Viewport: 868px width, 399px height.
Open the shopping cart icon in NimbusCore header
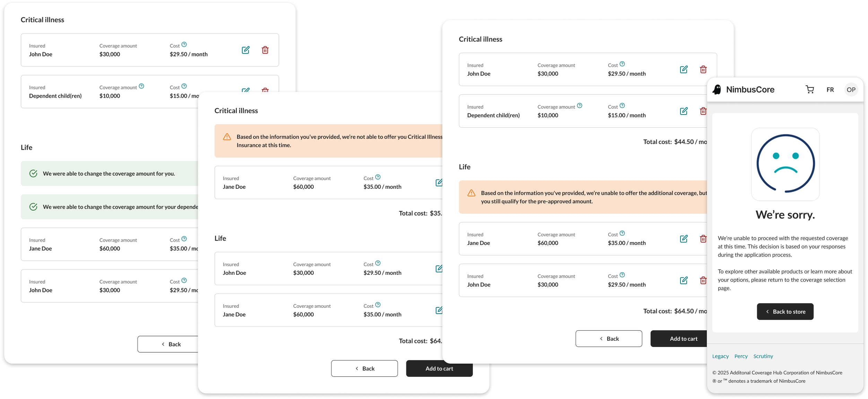click(x=810, y=90)
